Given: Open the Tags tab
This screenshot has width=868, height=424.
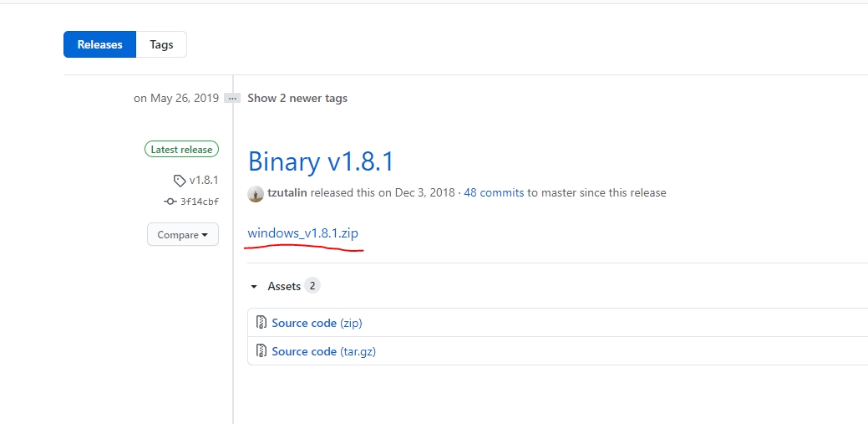Looking at the screenshot, I should (161, 44).
